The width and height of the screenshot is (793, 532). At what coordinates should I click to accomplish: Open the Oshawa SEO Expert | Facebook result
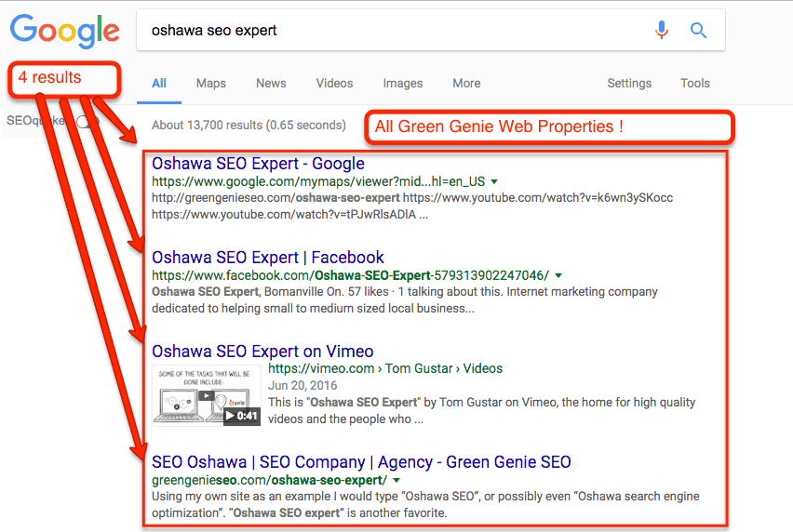pyautogui.click(x=267, y=258)
